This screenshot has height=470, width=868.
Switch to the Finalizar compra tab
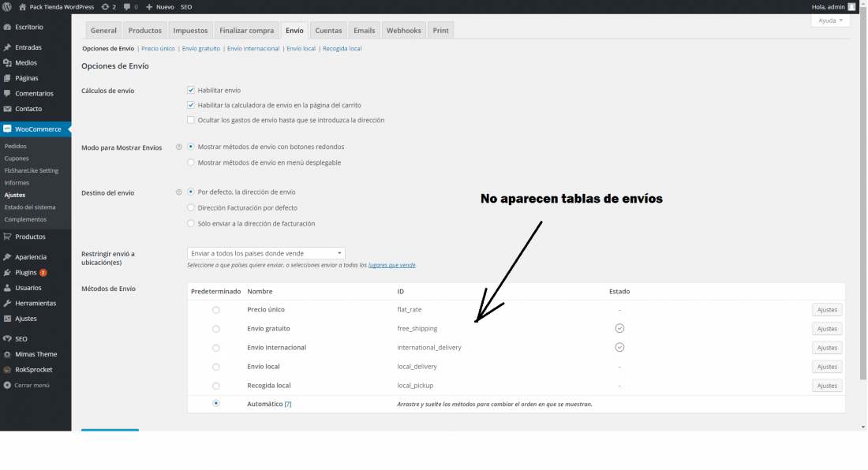coord(246,31)
